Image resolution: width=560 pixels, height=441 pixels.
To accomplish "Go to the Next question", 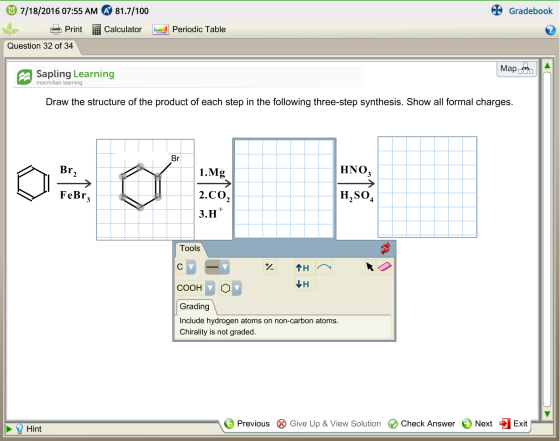I will [477, 424].
